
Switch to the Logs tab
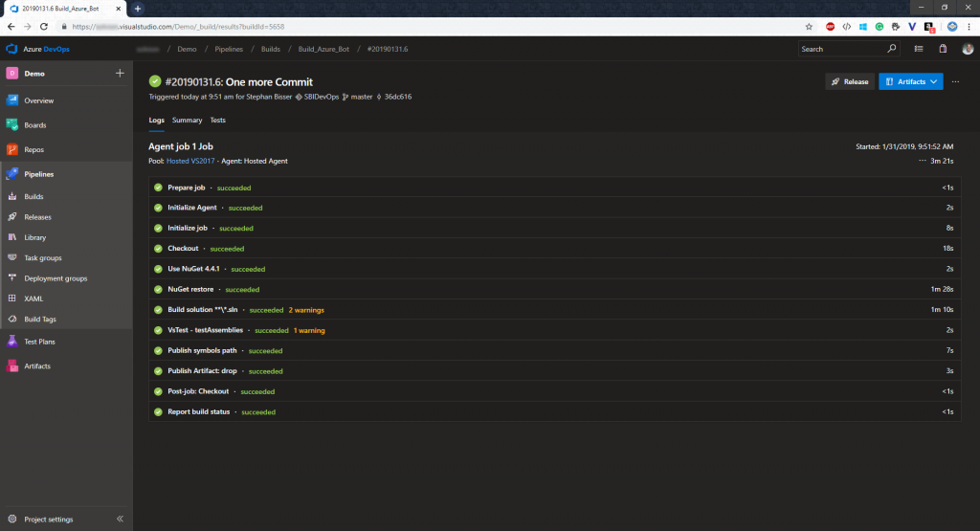156,120
